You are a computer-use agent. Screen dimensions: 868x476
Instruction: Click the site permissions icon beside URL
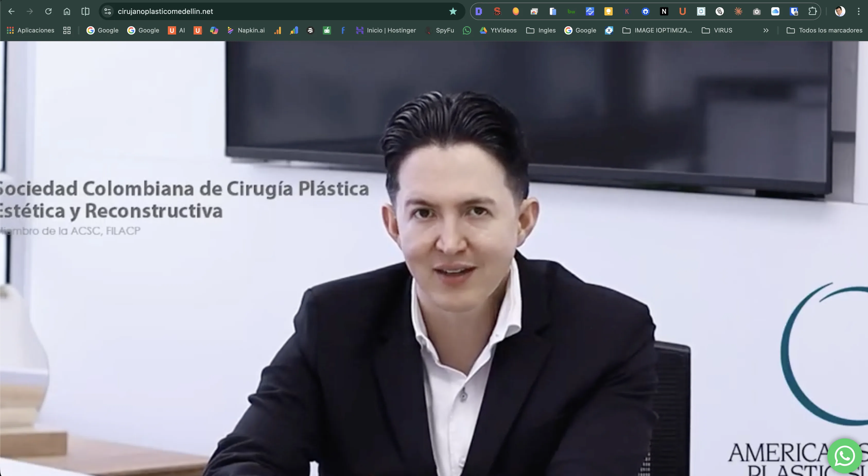click(108, 11)
